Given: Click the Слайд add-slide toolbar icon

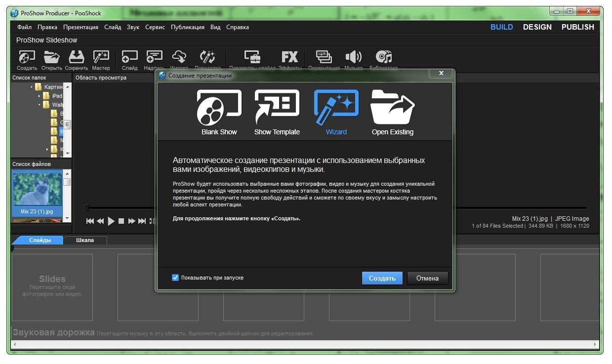Looking at the screenshot, I should pyautogui.click(x=129, y=57).
